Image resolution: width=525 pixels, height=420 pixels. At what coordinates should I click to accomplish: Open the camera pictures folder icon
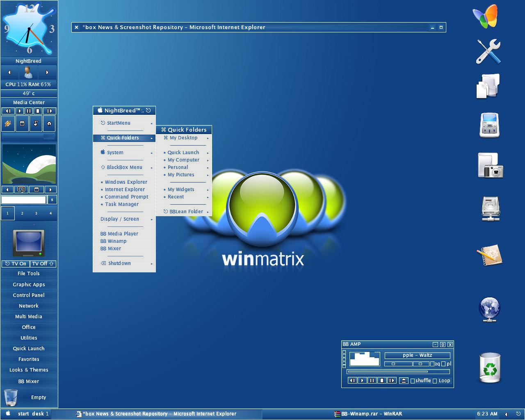pyautogui.click(x=490, y=165)
